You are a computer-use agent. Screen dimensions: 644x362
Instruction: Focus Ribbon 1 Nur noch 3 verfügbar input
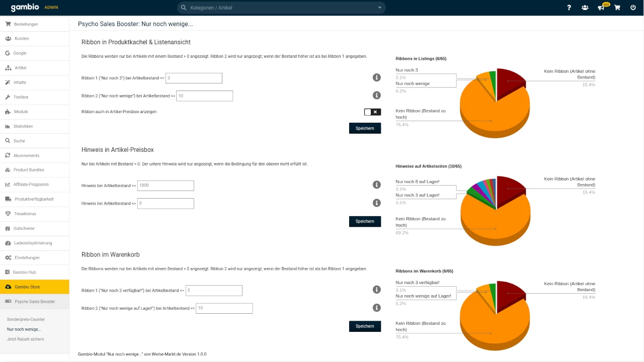214,290
